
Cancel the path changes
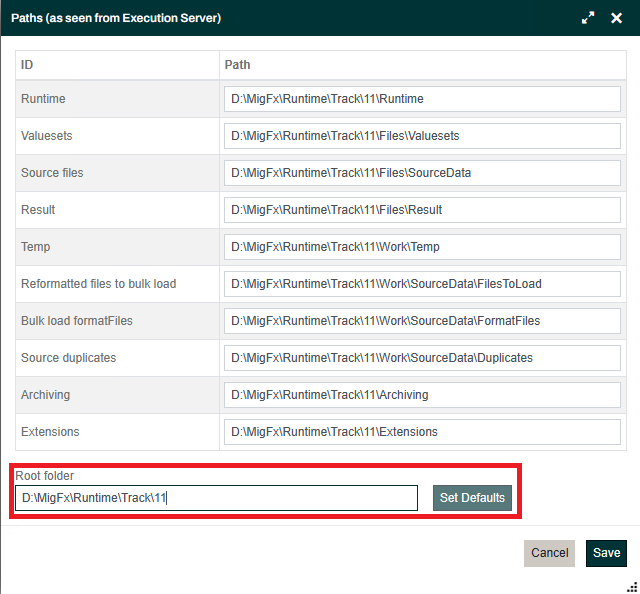549,553
